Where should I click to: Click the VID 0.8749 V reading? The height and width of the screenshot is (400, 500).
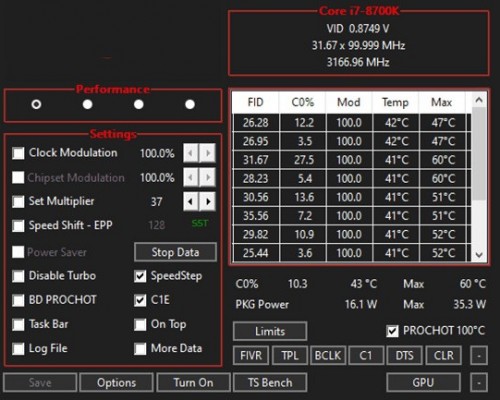coord(358,29)
